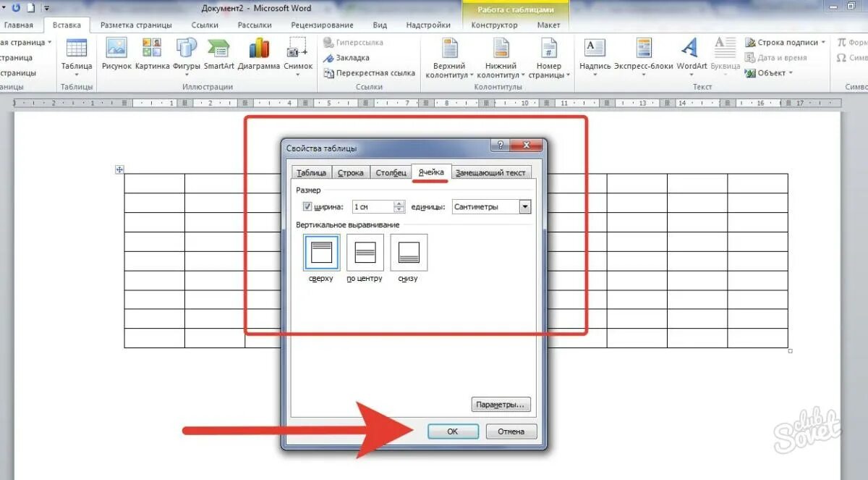The image size is (868, 480).
Task: Open the Рассылки ribbon tab
Action: (x=255, y=25)
